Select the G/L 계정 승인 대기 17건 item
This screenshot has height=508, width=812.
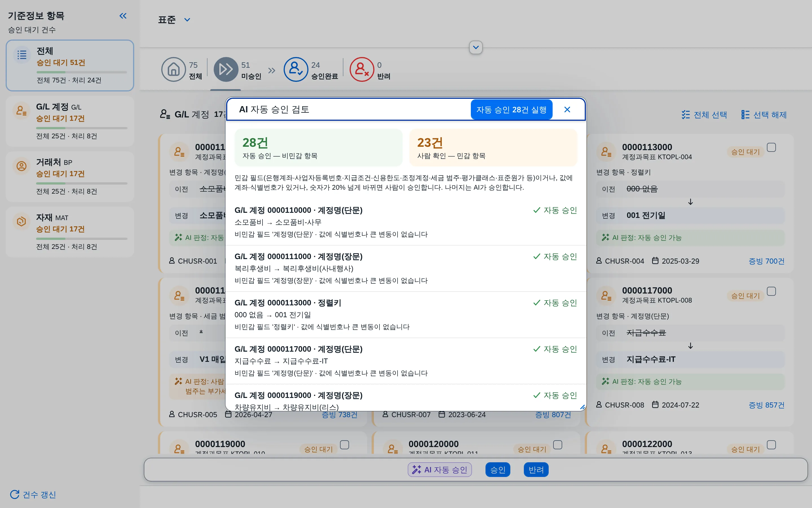click(x=70, y=121)
